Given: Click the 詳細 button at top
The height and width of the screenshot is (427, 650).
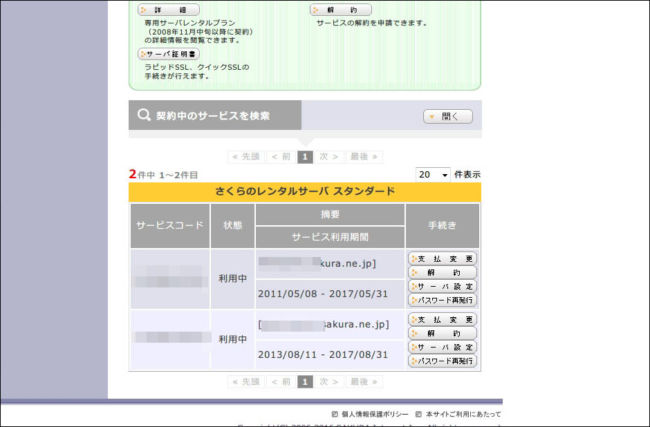Looking at the screenshot, I should point(168,9).
